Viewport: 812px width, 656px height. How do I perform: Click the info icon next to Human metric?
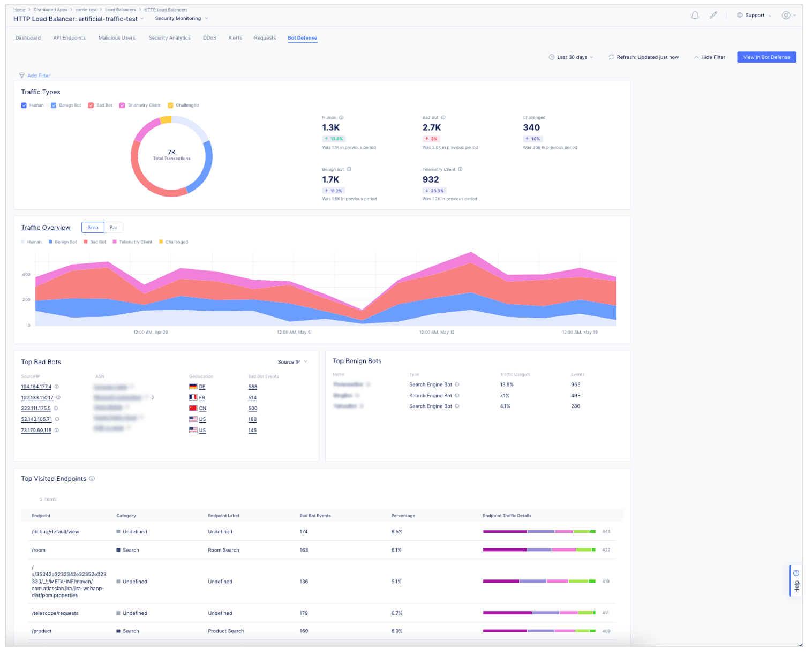point(341,117)
